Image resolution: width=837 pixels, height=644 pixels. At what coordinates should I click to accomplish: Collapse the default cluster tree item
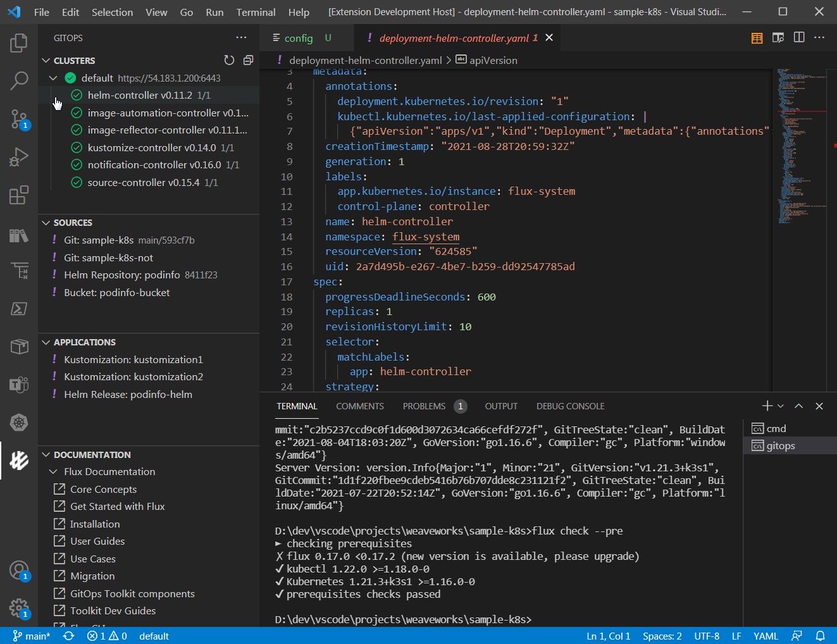pos(53,78)
